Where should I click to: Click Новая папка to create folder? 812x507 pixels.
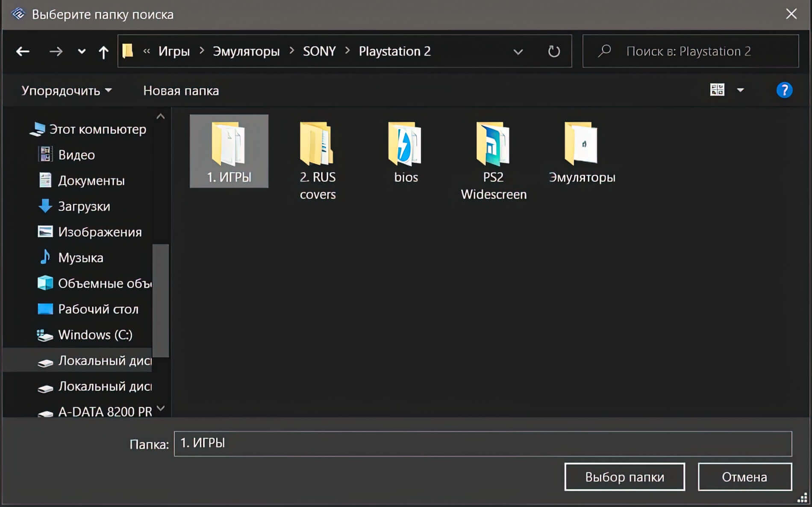(x=181, y=91)
